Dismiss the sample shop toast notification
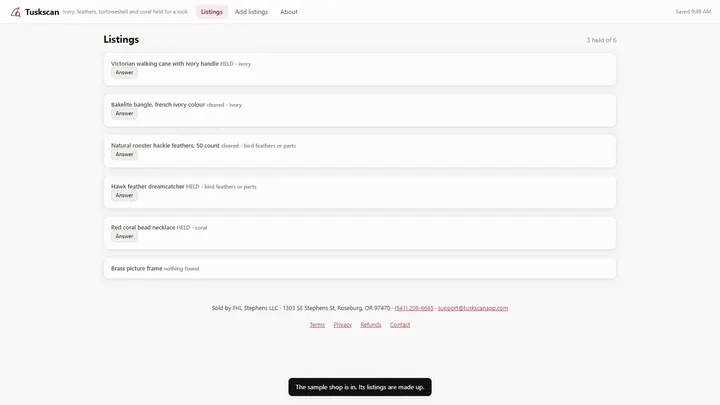The height and width of the screenshot is (405, 720). pyautogui.click(x=360, y=387)
